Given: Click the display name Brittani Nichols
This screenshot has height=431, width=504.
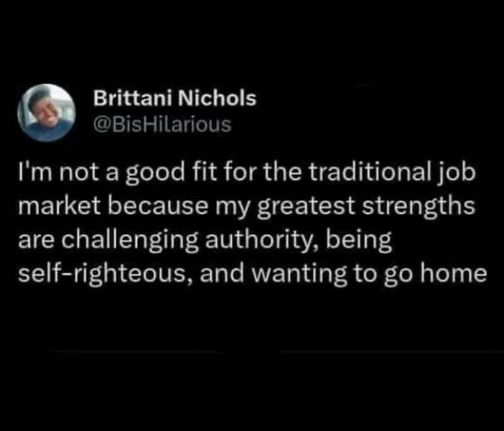Looking at the screenshot, I should point(174,99).
